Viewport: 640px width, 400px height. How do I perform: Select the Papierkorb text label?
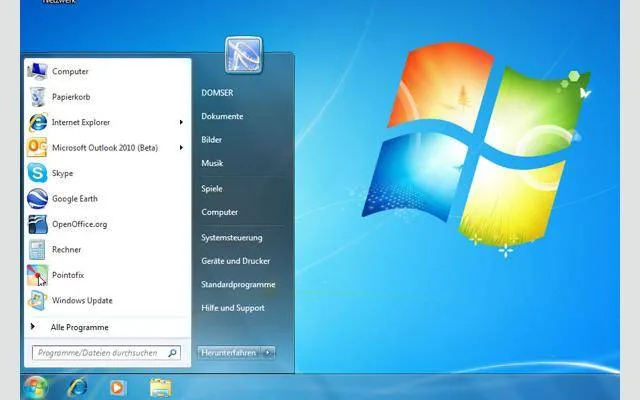point(71,97)
